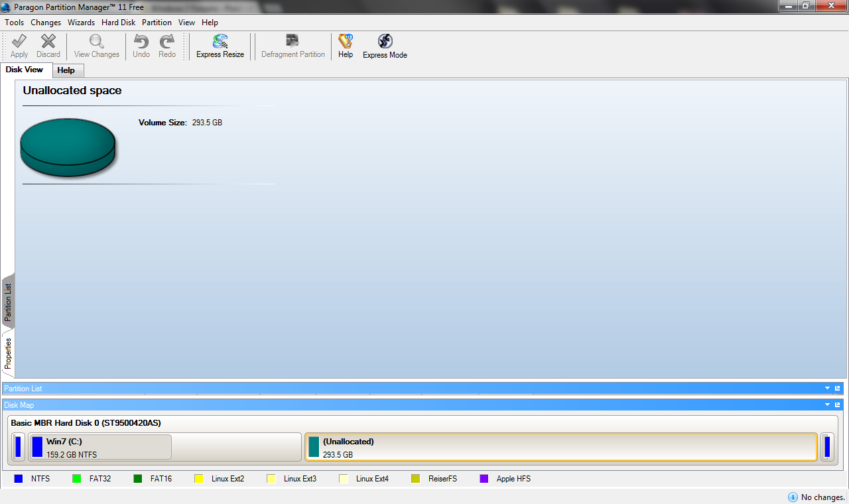
Task: Redo the last undone operation
Action: click(167, 46)
